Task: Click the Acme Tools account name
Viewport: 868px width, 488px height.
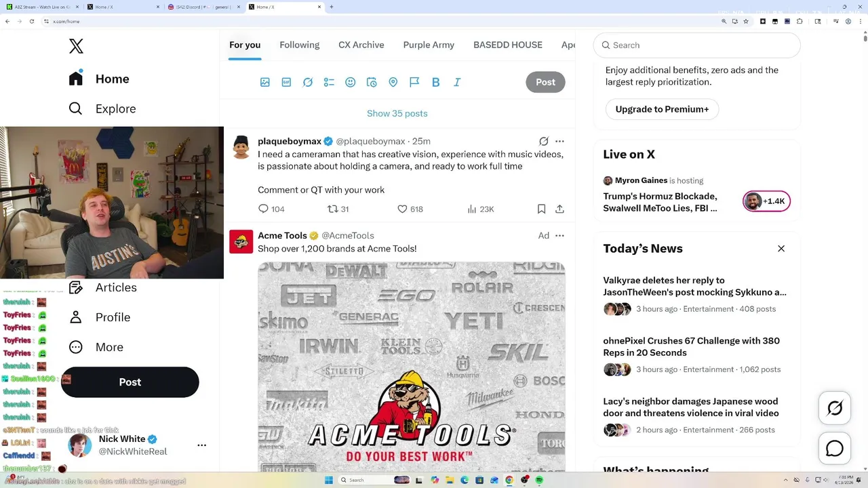Action: (282, 235)
